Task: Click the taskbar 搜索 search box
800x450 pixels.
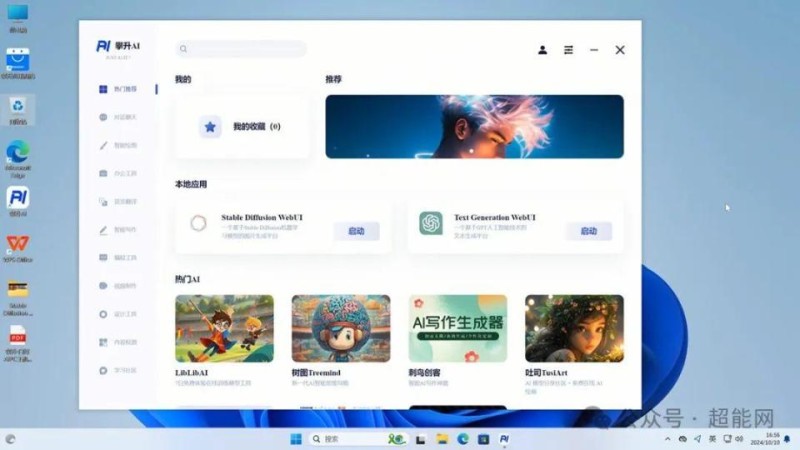Action: point(359,439)
